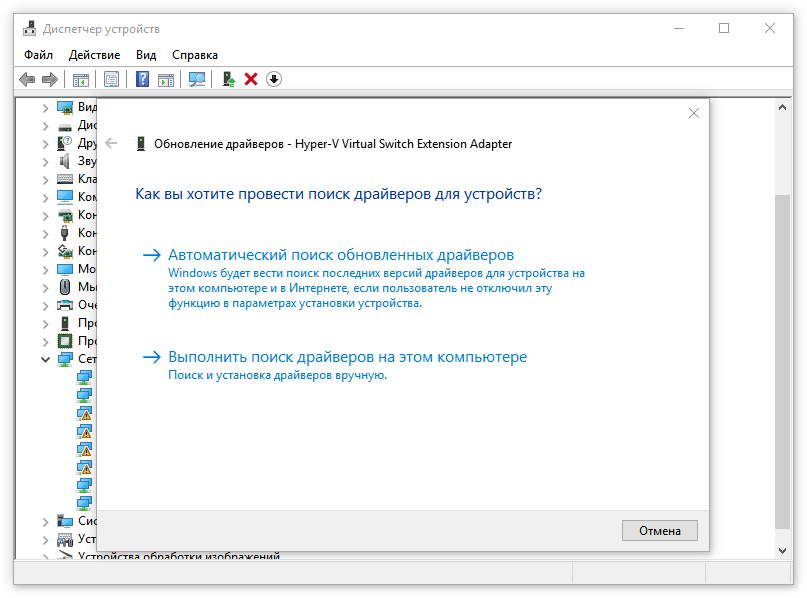Viewport: 807px width, 598px height.
Task: Disable the device via the down-arrow circle icon
Action: click(x=274, y=79)
